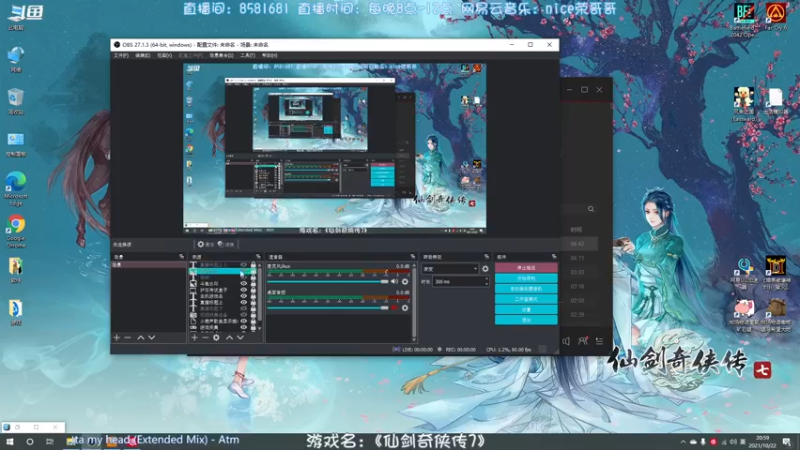
Task: Move the selected source up
Action: coord(230,337)
